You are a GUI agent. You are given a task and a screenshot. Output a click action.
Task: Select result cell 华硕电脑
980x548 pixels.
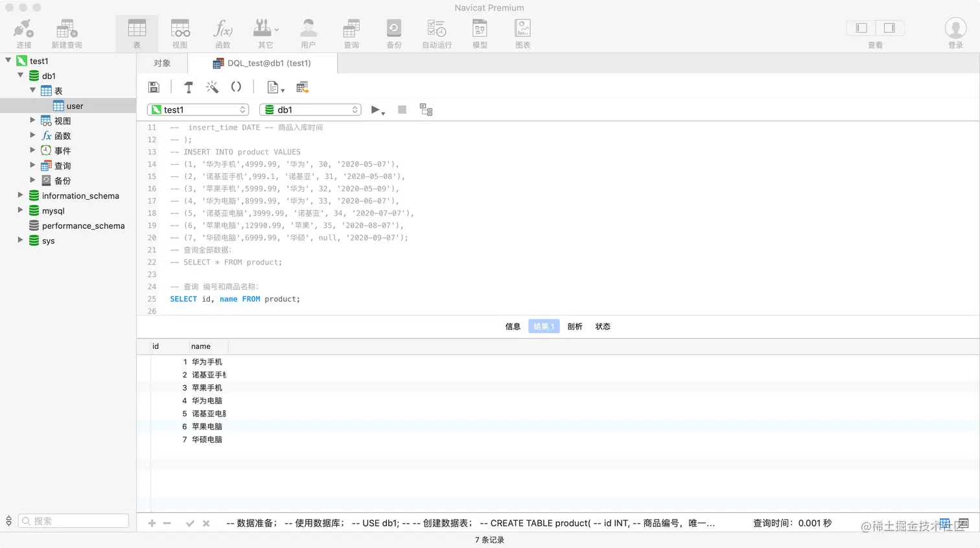[207, 440]
